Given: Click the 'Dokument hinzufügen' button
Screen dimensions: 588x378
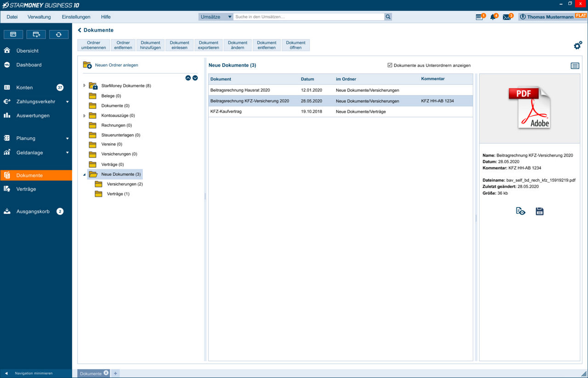Looking at the screenshot, I should coord(150,45).
